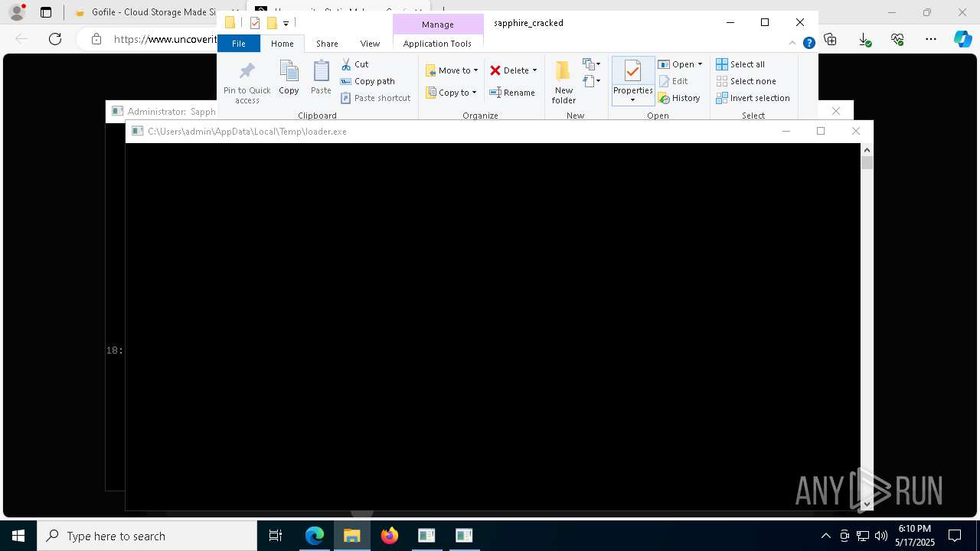Click loader.exe console scroll down arrow
The width and height of the screenshot is (980, 551).
(x=867, y=504)
